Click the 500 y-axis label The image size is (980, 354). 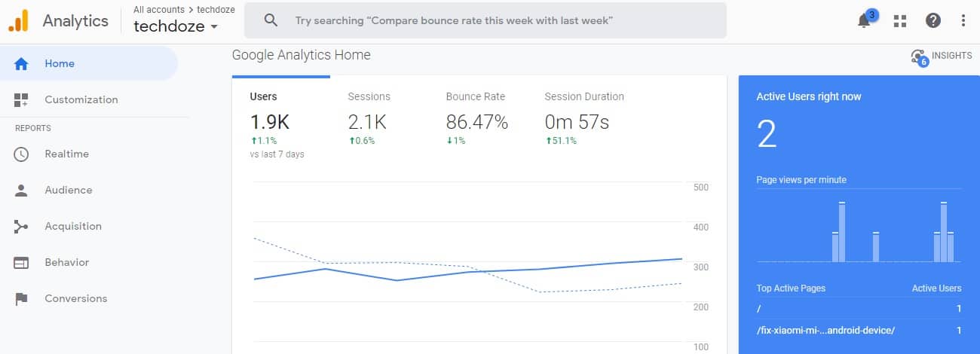click(700, 188)
